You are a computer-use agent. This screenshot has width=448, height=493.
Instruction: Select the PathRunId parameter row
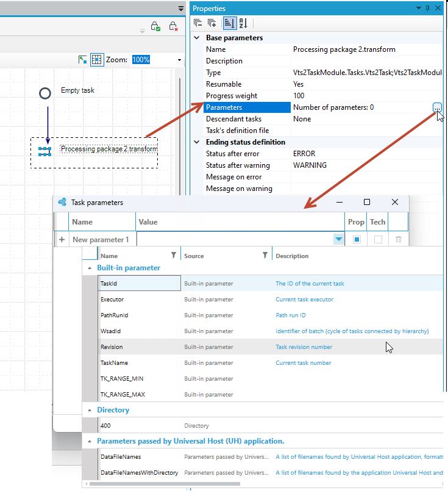pos(271,315)
